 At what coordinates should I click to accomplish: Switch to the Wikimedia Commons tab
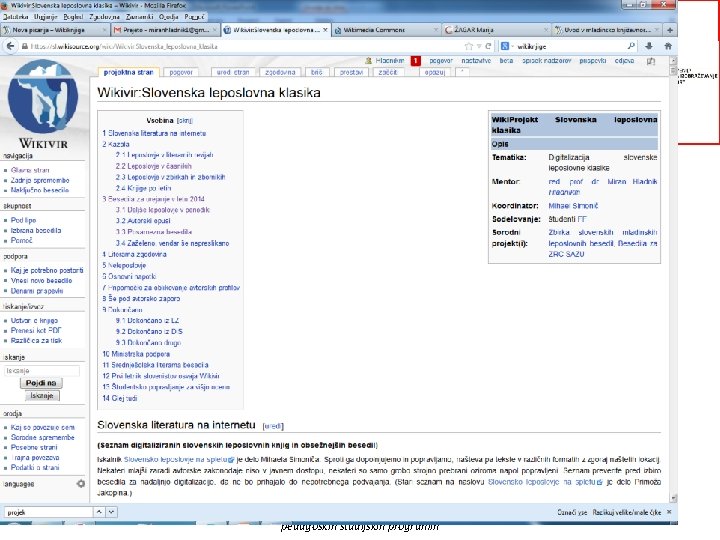point(386,30)
